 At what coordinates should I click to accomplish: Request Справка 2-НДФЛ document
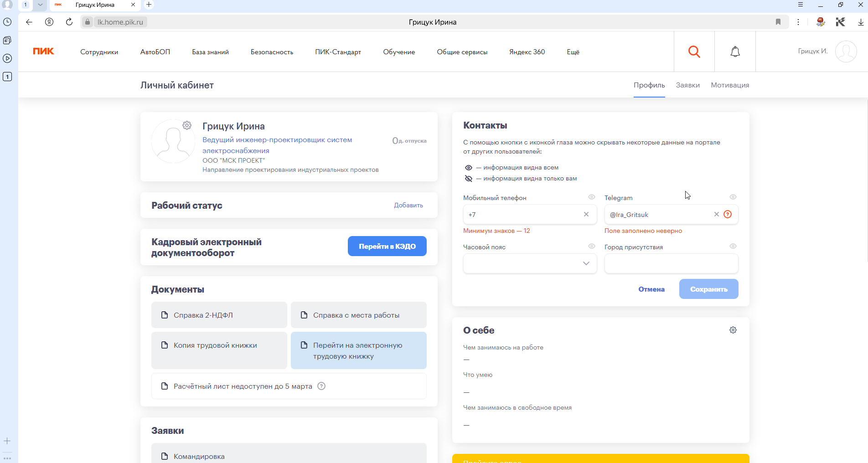pos(219,315)
